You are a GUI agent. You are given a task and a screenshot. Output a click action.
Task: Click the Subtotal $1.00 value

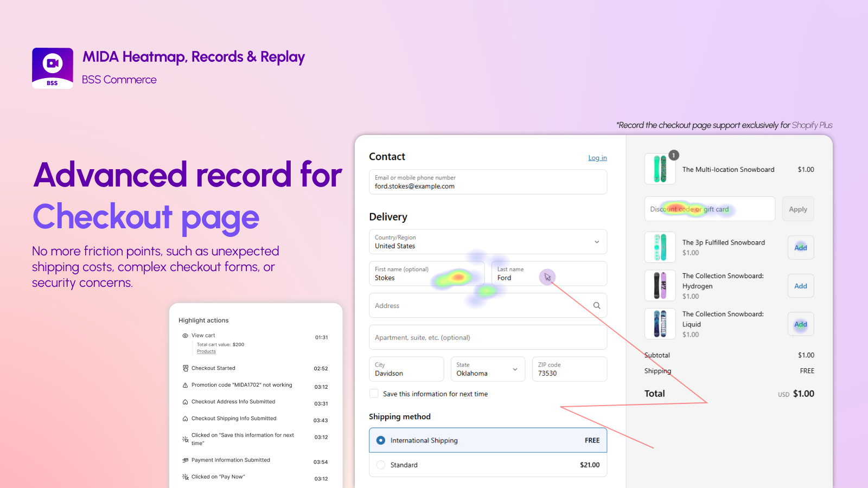click(806, 355)
